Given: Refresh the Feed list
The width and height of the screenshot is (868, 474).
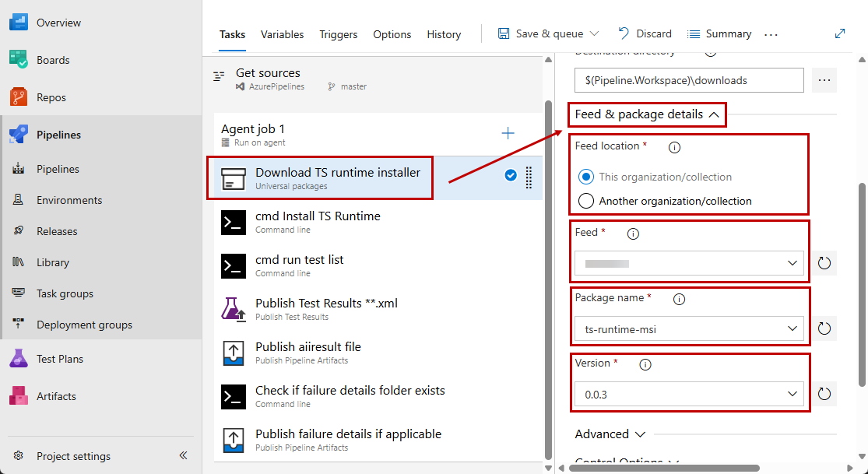Looking at the screenshot, I should click(x=824, y=263).
